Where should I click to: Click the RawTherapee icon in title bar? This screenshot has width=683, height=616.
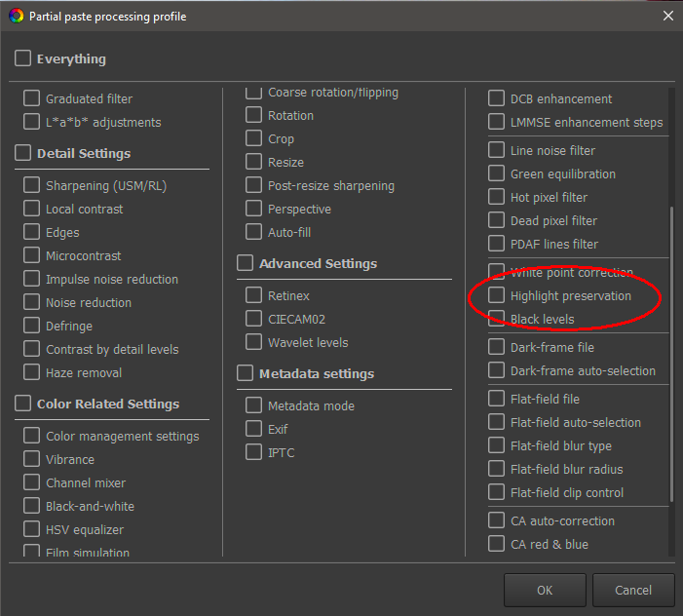pyautogui.click(x=17, y=17)
